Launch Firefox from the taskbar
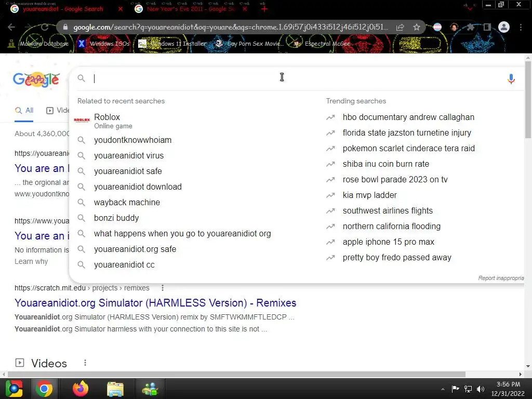The image size is (532, 399). [80, 389]
